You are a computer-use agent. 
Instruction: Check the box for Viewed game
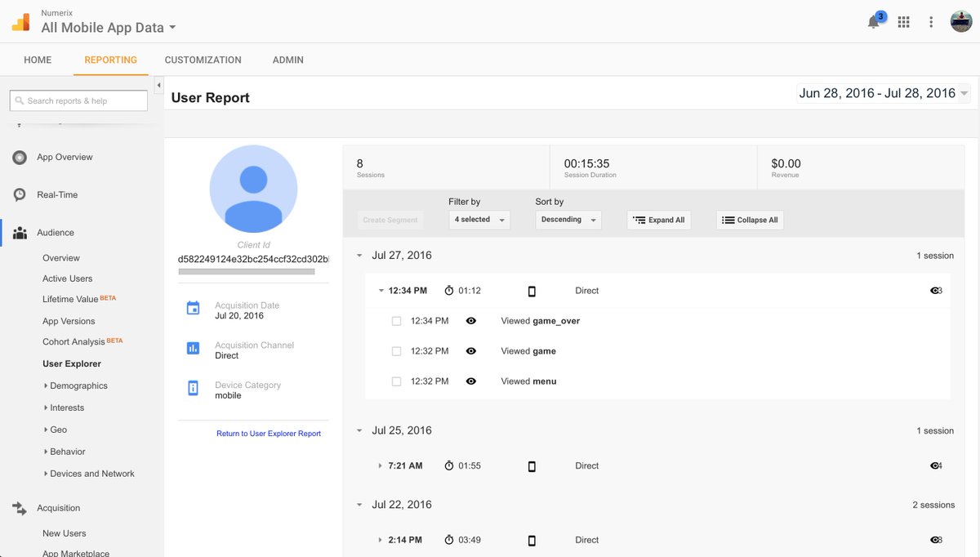[397, 351]
